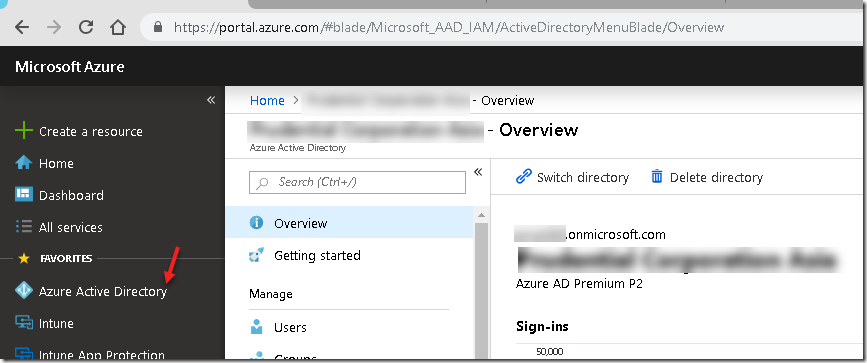This screenshot has width=867, height=363.
Task: Click Delete directory
Action: 716,178
